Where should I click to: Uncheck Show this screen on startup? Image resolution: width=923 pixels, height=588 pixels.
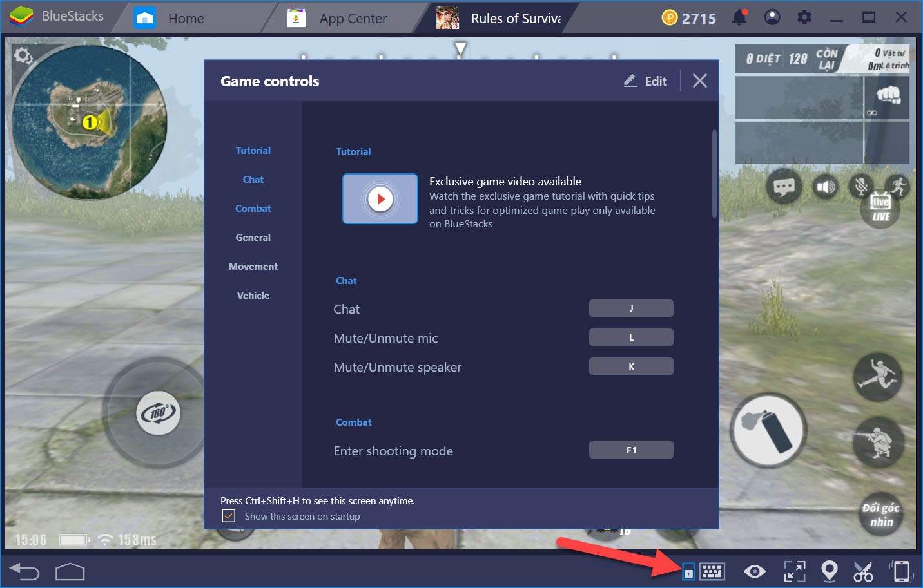pos(228,516)
